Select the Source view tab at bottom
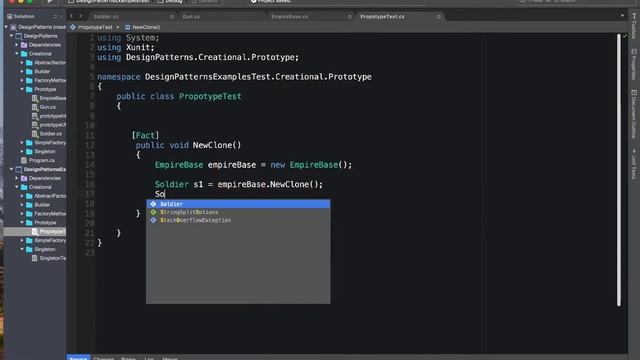The height and width of the screenshot is (360, 640). point(78,358)
